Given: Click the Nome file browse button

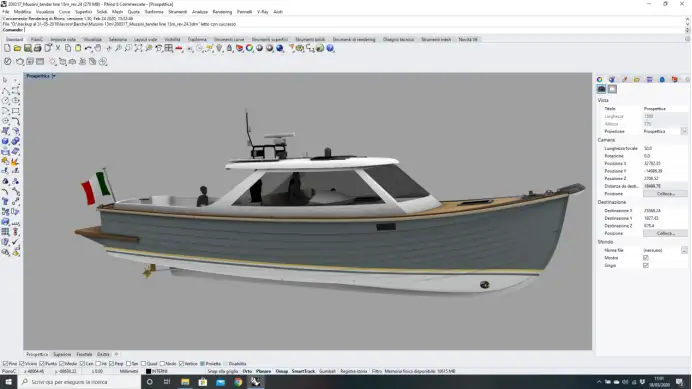Looking at the screenshot, I should pos(684,250).
